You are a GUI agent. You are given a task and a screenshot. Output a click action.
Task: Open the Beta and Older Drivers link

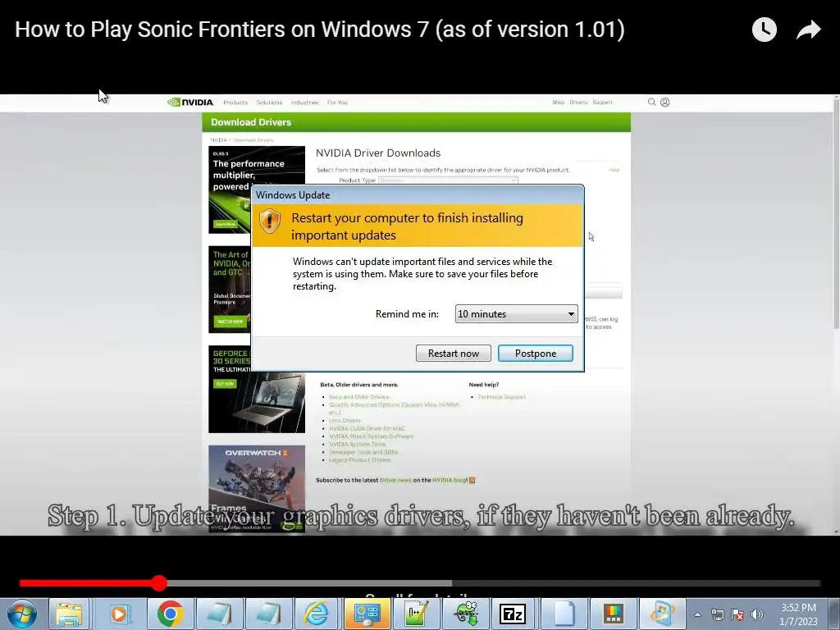click(x=358, y=397)
